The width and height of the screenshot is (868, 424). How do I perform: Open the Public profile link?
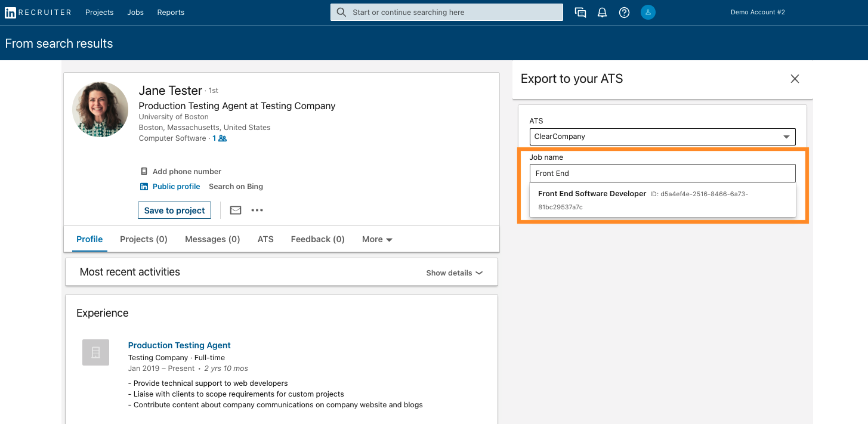tap(177, 187)
